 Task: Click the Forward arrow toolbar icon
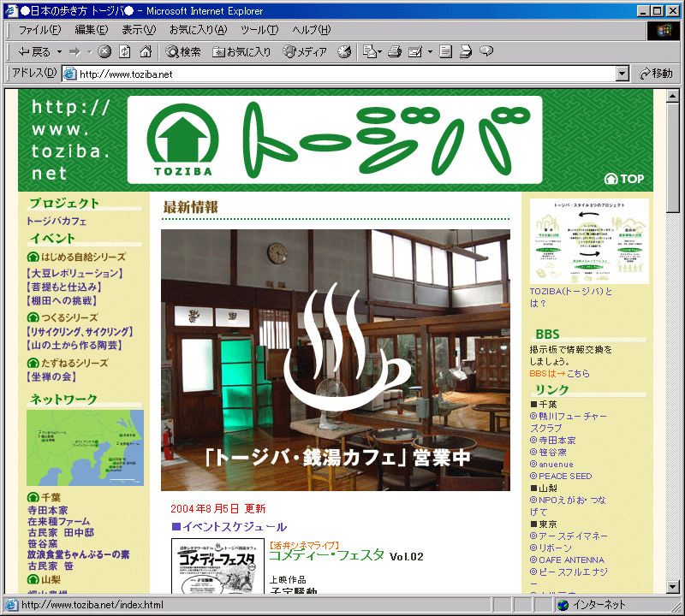click(74, 52)
